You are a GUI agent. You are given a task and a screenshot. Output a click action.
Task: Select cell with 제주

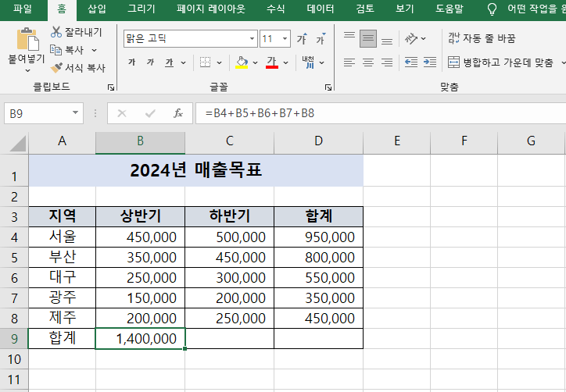coord(62,318)
